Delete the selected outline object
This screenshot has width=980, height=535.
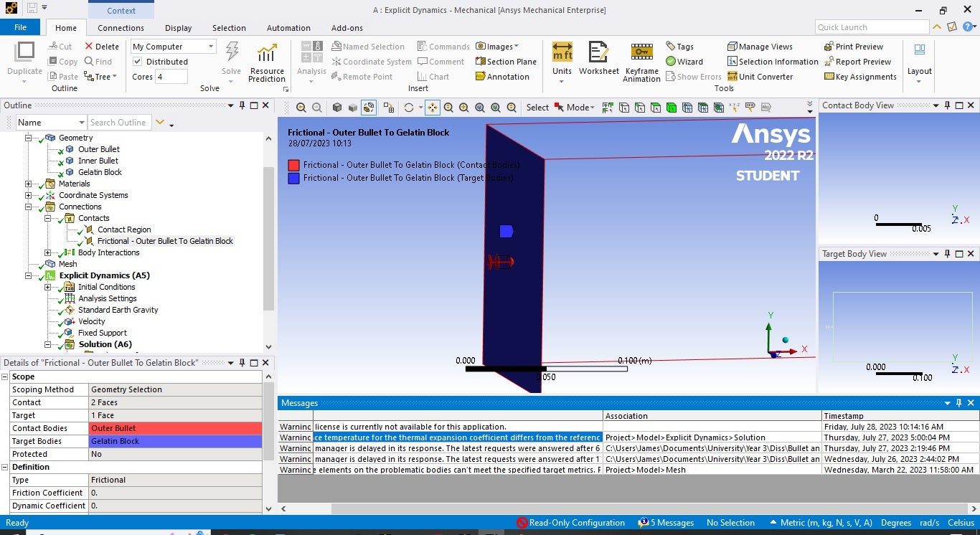pos(102,47)
